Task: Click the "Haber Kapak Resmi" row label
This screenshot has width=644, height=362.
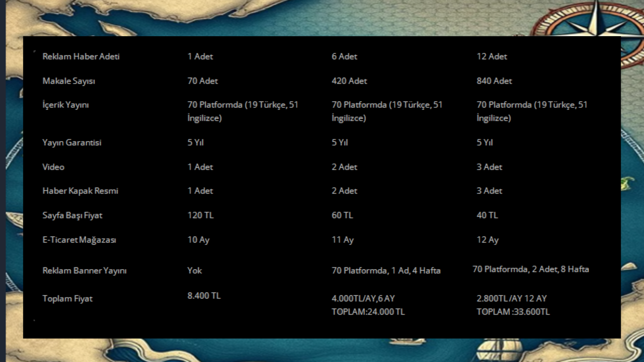Action: 80,191
